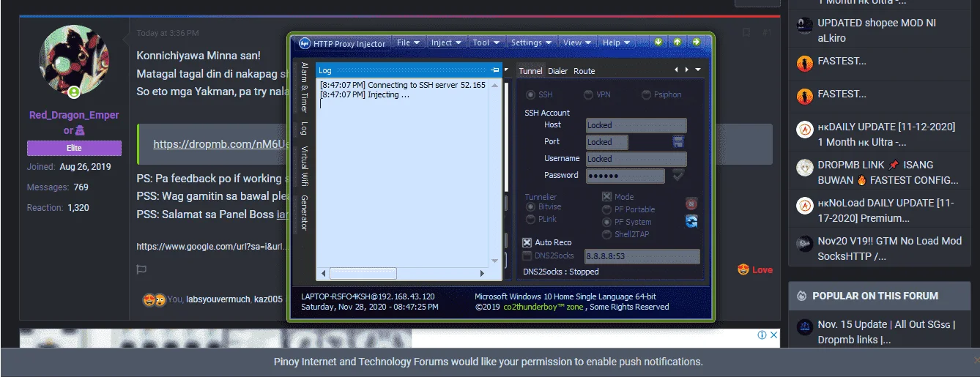Select the PF Portable radio option

tap(606, 209)
